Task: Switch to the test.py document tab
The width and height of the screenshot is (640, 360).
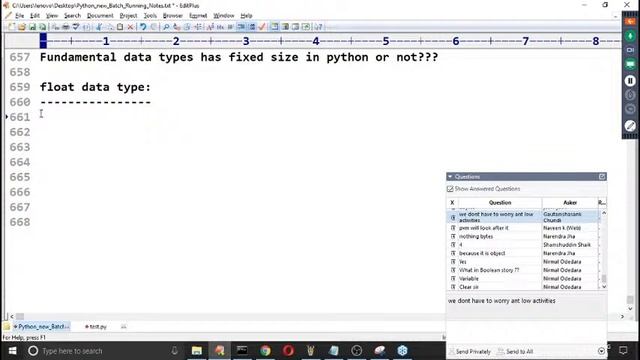Action: (96, 327)
